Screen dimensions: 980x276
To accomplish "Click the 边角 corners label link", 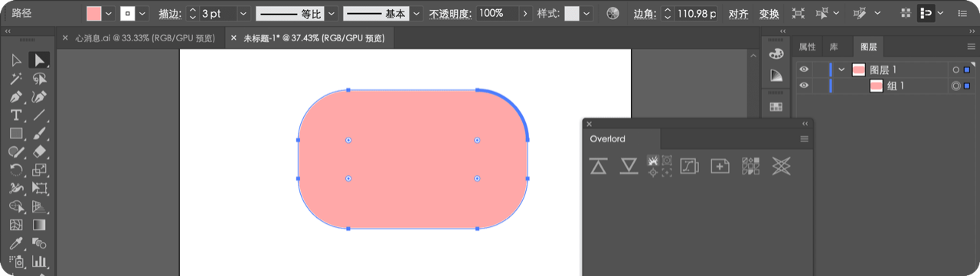I will 645,14.
